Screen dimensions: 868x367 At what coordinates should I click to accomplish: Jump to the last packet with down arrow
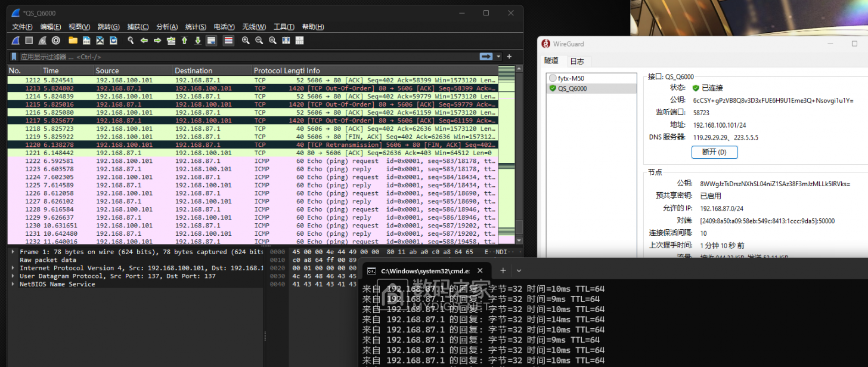[198, 41]
